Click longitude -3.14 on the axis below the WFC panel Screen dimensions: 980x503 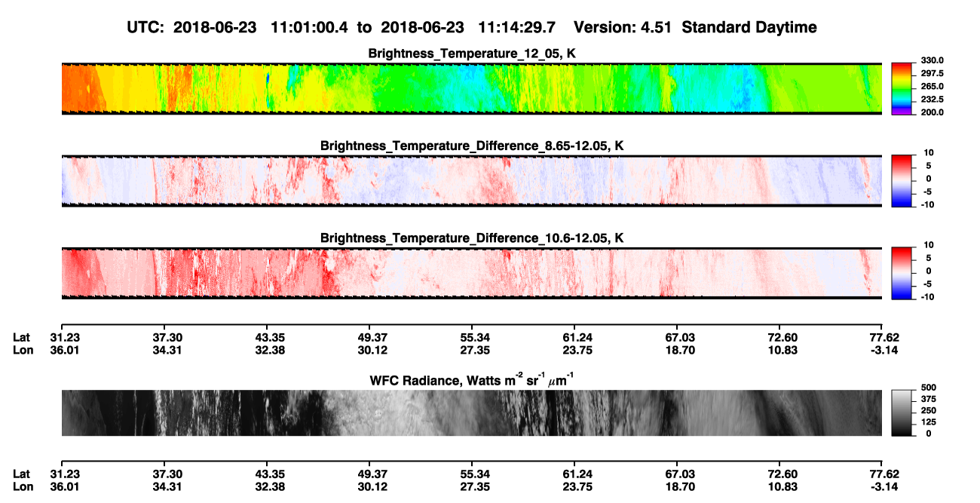click(884, 486)
